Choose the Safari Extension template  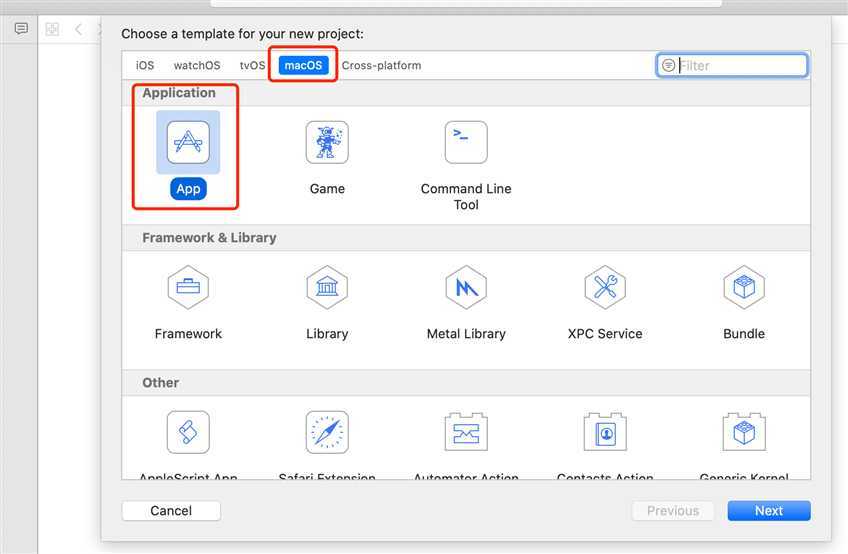pos(327,432)
